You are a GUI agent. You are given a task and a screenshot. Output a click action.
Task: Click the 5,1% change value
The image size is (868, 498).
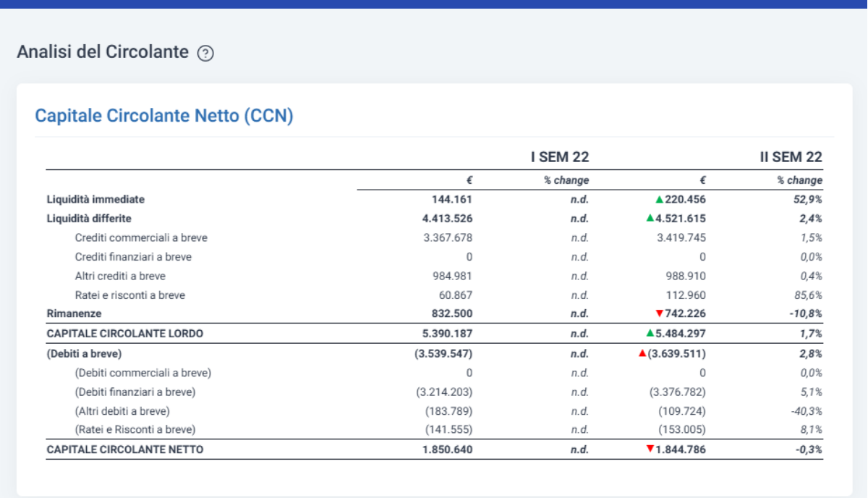tap(812, 392)
